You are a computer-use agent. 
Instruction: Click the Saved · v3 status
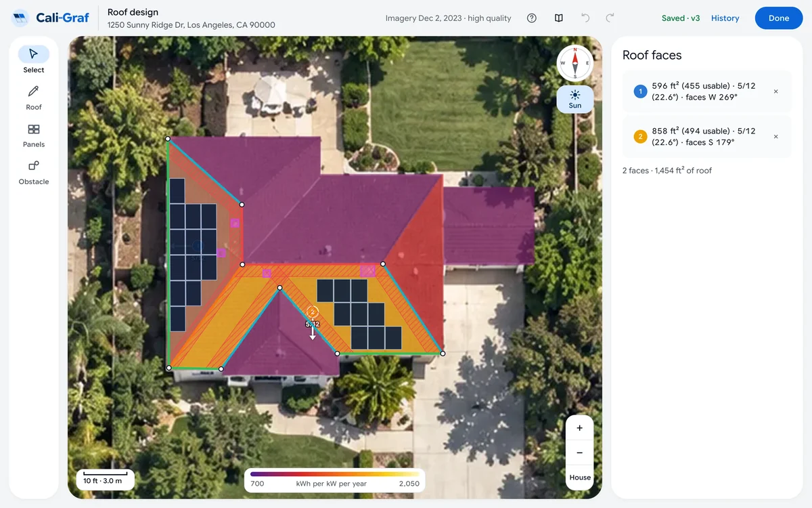(681, 18)
